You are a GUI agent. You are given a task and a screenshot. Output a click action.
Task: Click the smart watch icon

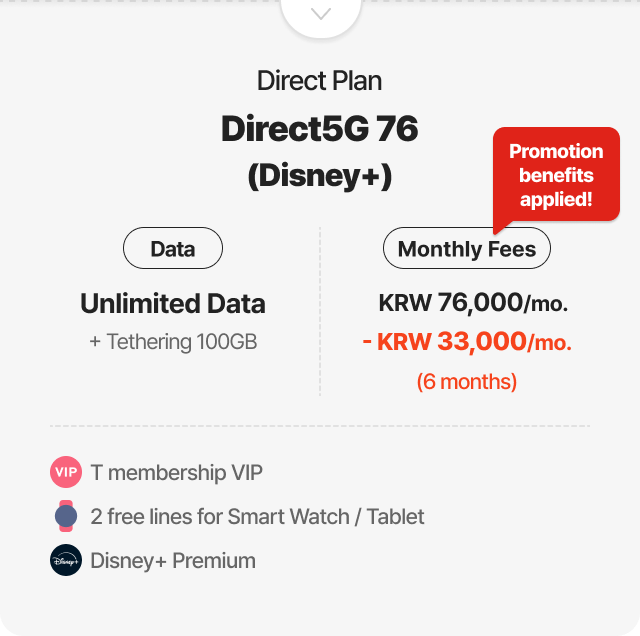(66, 516)
